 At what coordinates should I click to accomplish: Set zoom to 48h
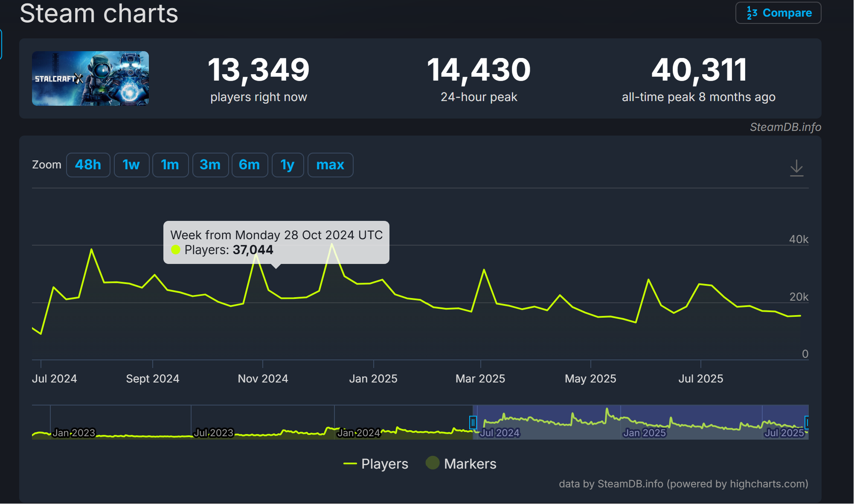pyautogui.click(x=88, y=165)
